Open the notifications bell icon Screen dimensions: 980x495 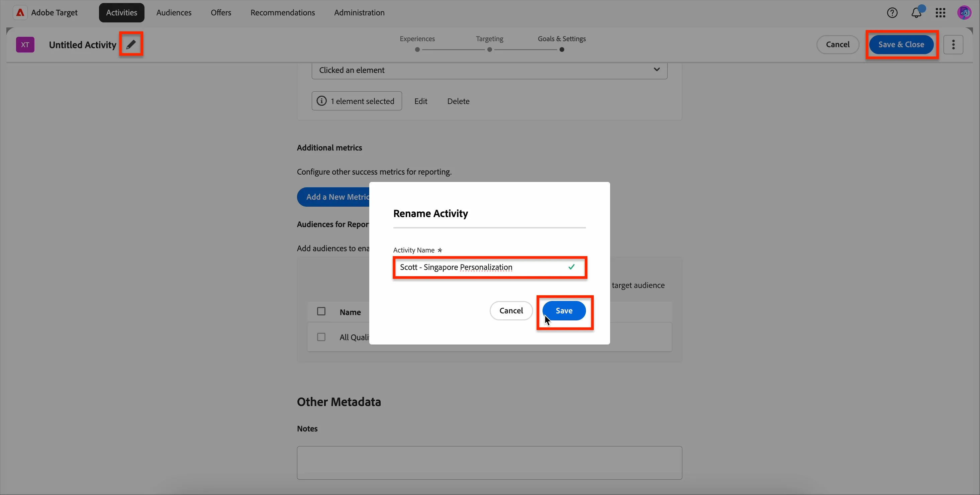[916, 13]
